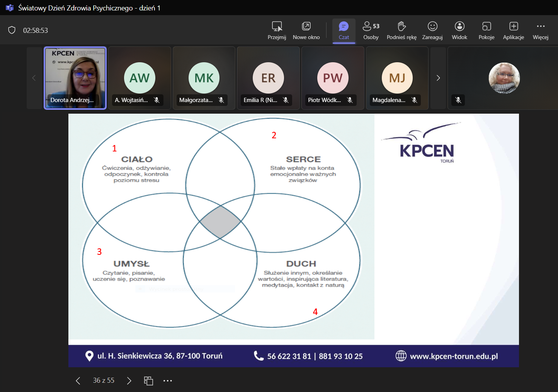Click the 36 z 55 slide counter
This screenshot has height=392, width=558.
pos(104,380)
